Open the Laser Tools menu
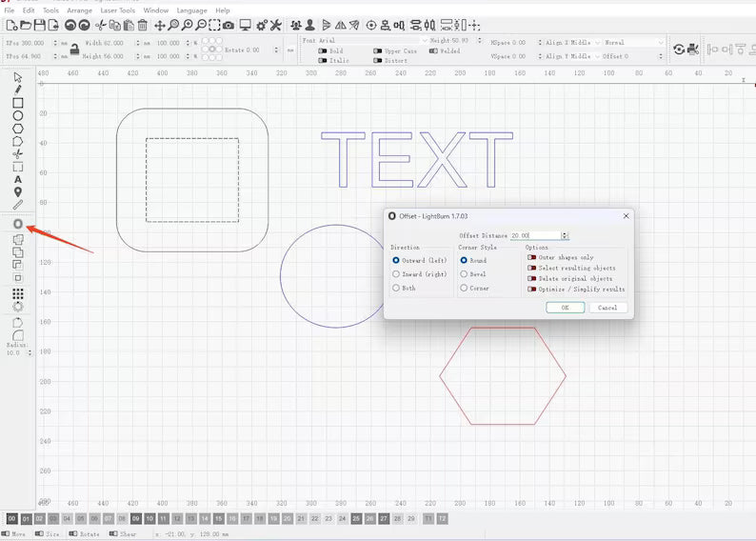 coord(118,10)
